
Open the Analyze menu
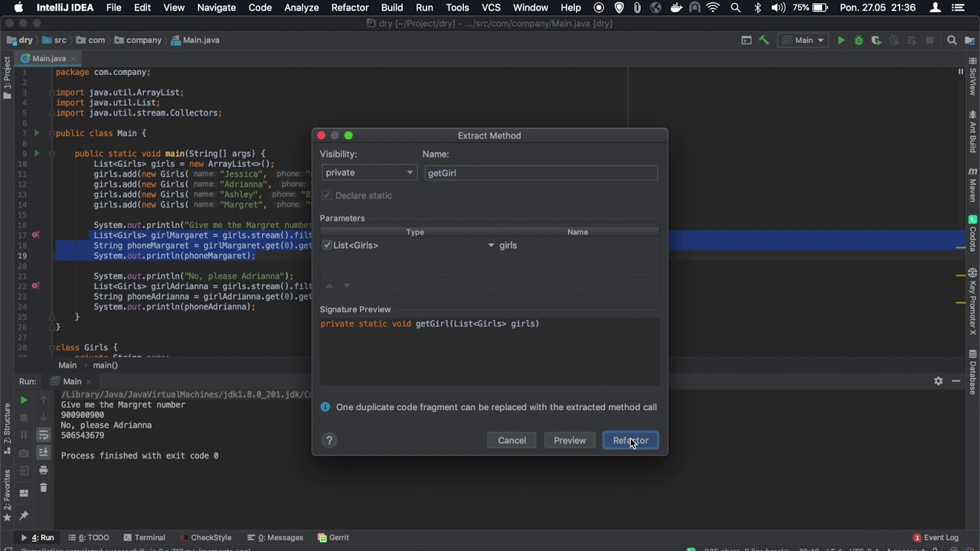click(302, 8)
